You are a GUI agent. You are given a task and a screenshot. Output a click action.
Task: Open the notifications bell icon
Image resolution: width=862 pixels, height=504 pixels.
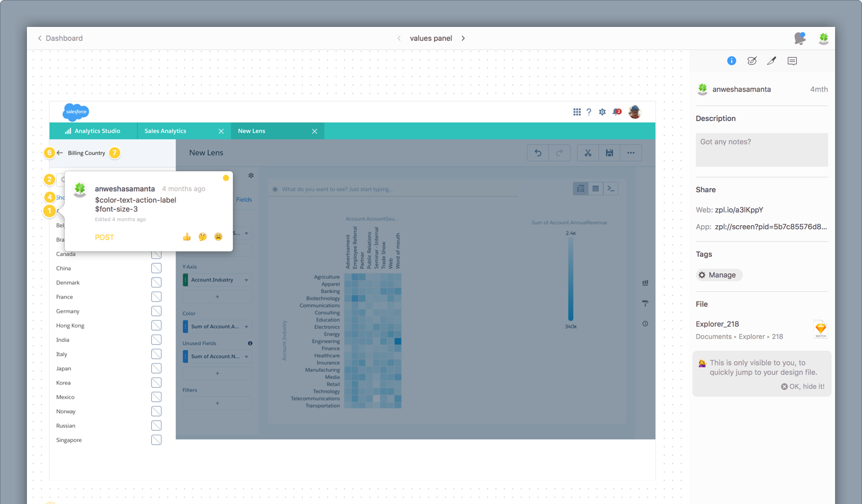point(800,38)
